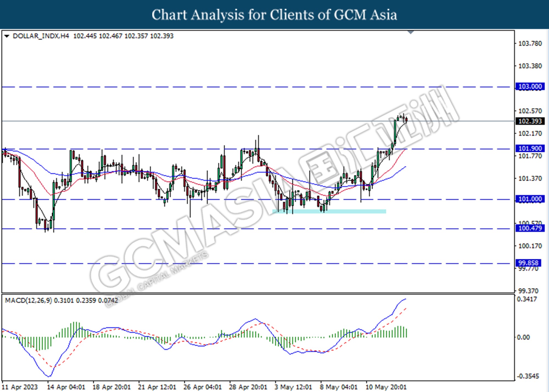Click the 18 Apr 20:01 time label
549x392 pixels.
(x=112, y=387)
